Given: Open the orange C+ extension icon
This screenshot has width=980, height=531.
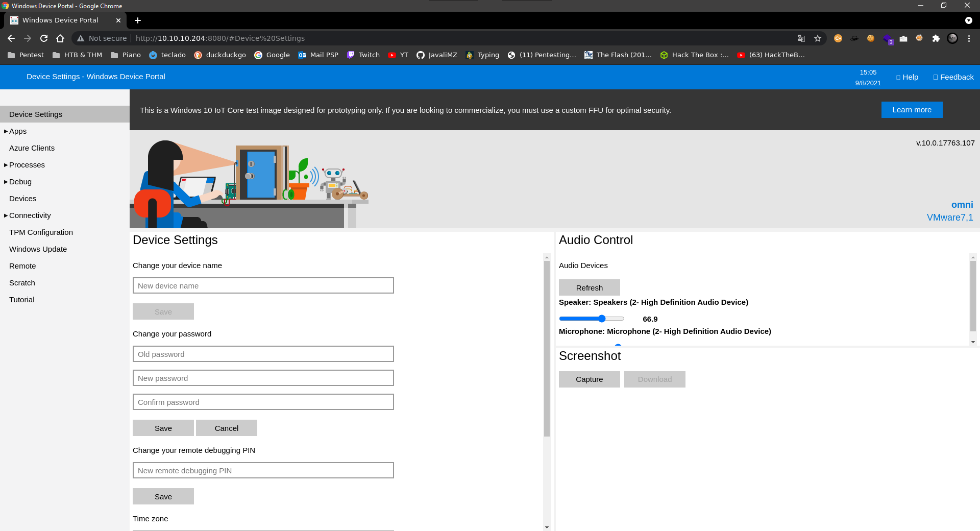Looking at the screenshot, I should (x=838, y=38).
